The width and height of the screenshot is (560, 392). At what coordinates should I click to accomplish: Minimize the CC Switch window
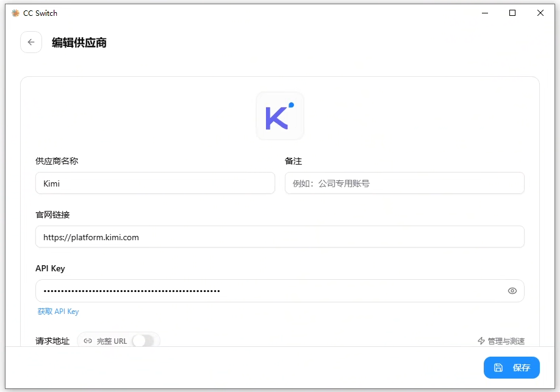tap(484, 13)
